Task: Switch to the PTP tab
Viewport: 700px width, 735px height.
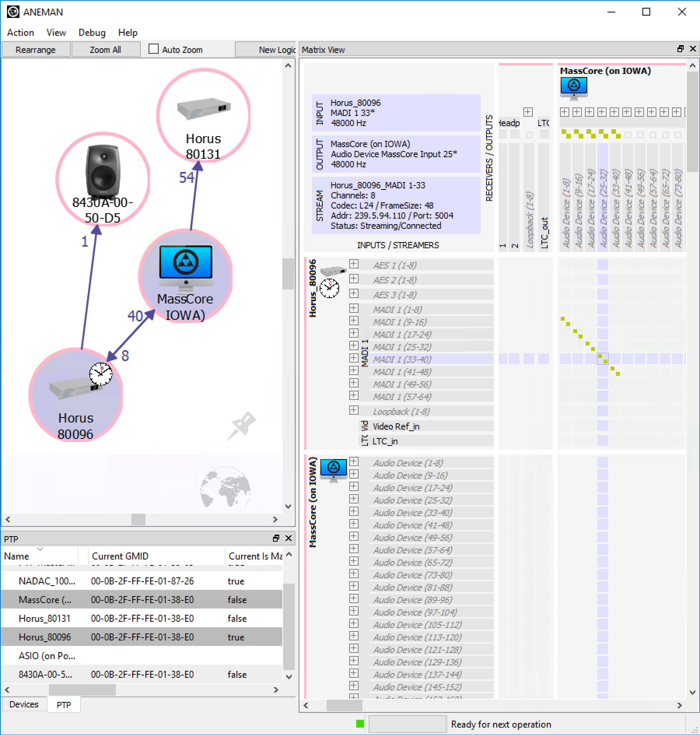Action: click(x=64, y=705)
